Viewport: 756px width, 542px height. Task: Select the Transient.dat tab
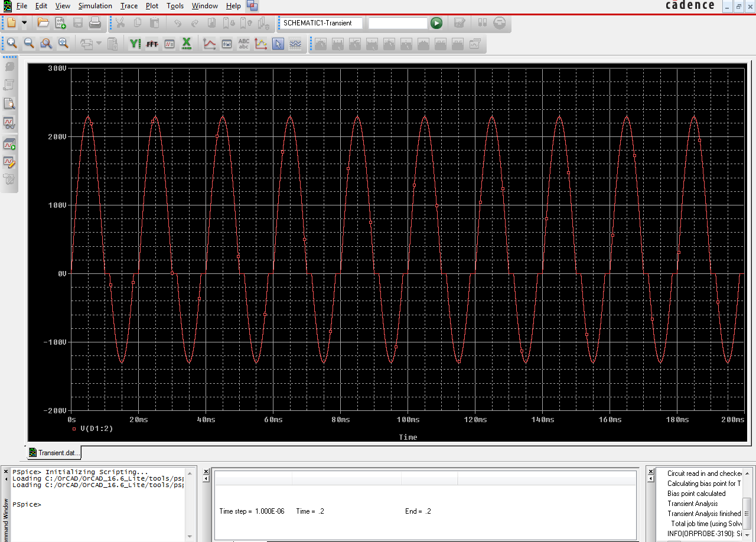[55, 453]
